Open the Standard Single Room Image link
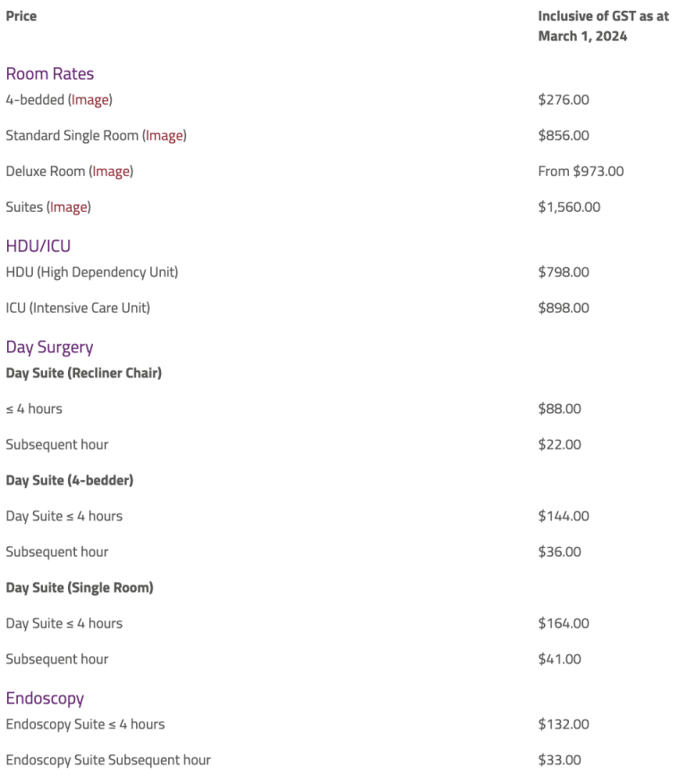 [x=164, y=136]
